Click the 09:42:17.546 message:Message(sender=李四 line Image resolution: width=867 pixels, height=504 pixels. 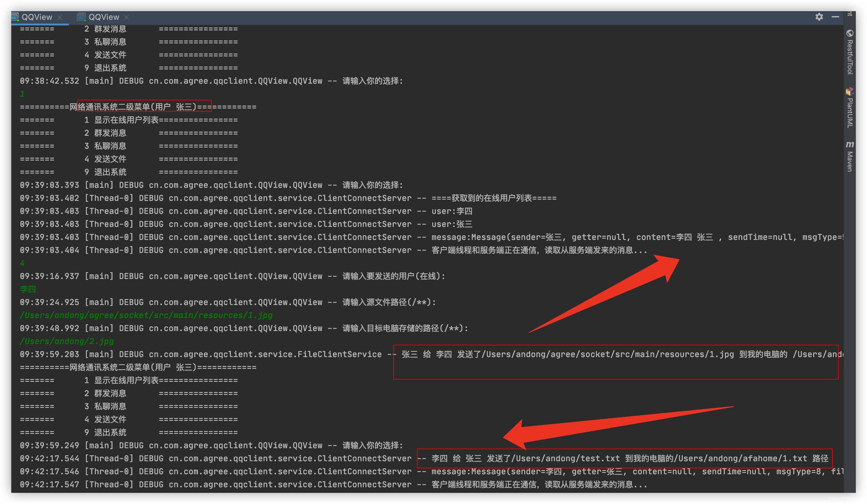coord(431,472)
